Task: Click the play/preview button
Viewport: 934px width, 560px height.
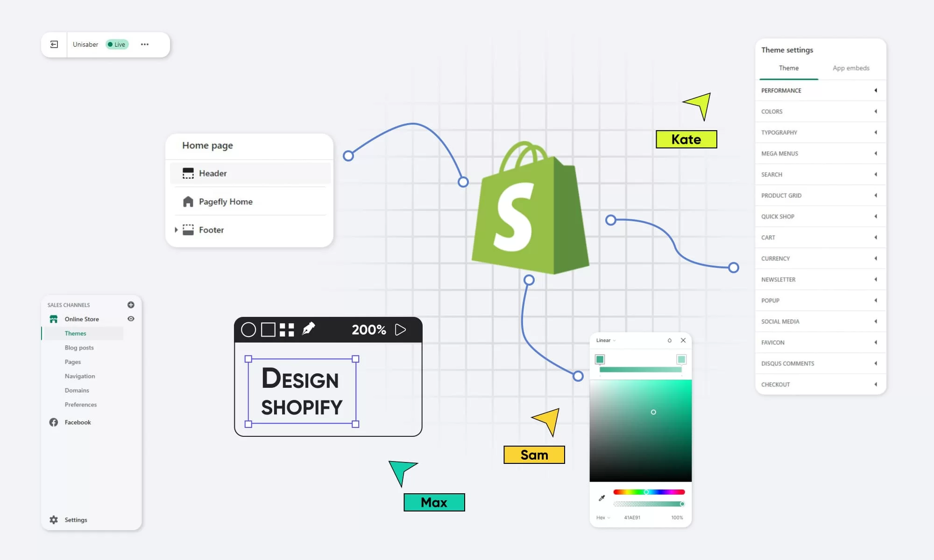Action: [x=402, y=329]
